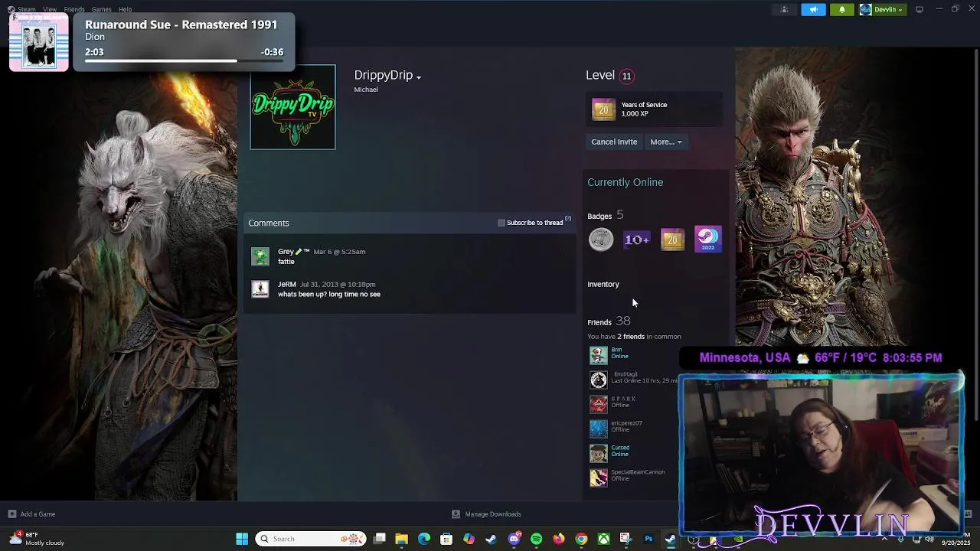Open Grey's commenter profile name
The width and height of the screenshot is (980, 551).
(x=294, y=251)
